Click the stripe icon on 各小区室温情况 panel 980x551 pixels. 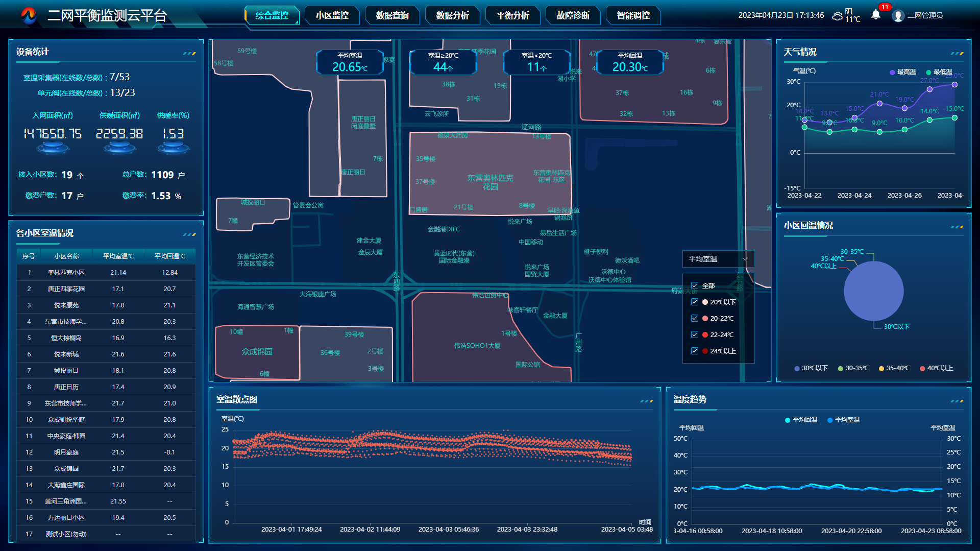click(189, 234)
